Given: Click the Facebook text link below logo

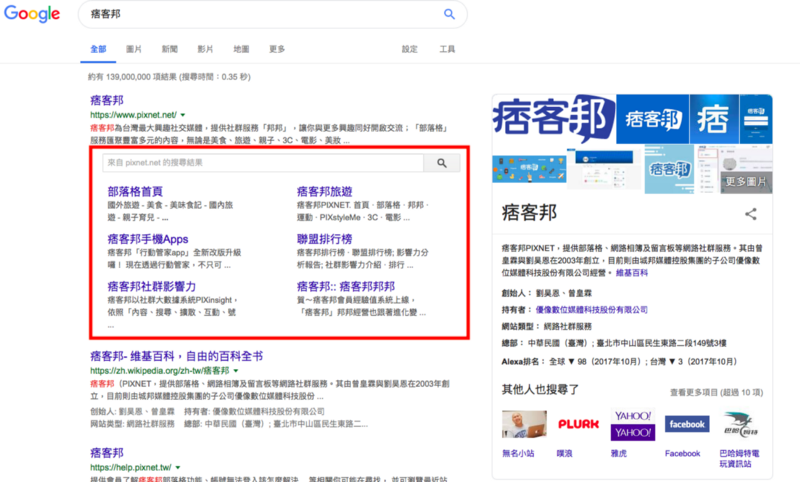Looking at the screenshot, I should click(683, 453).
